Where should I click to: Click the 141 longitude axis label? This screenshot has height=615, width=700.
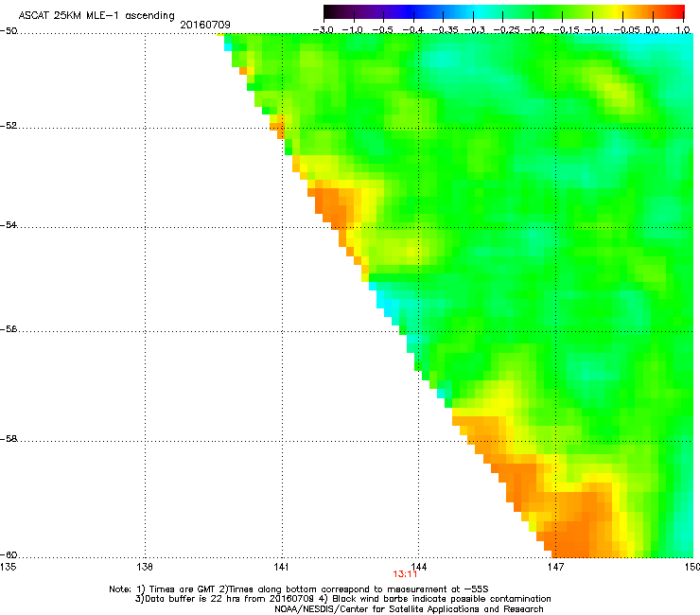(x=281, y=567)
